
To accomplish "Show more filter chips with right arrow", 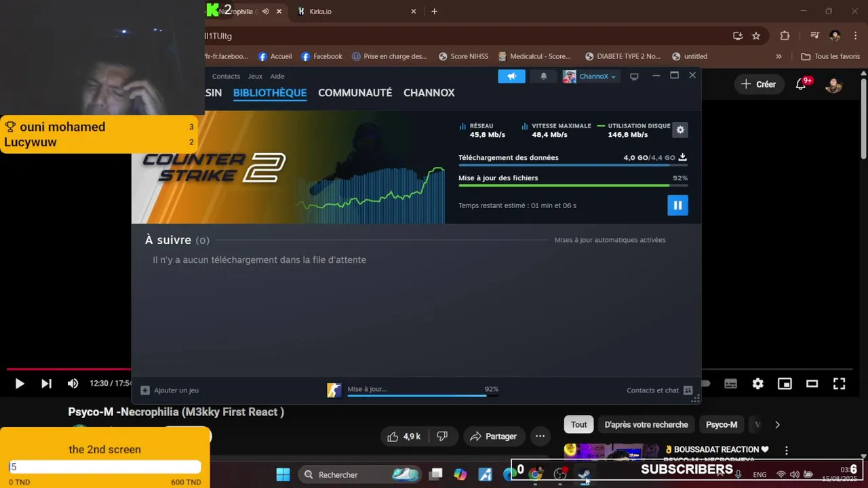I will point(777,425).
